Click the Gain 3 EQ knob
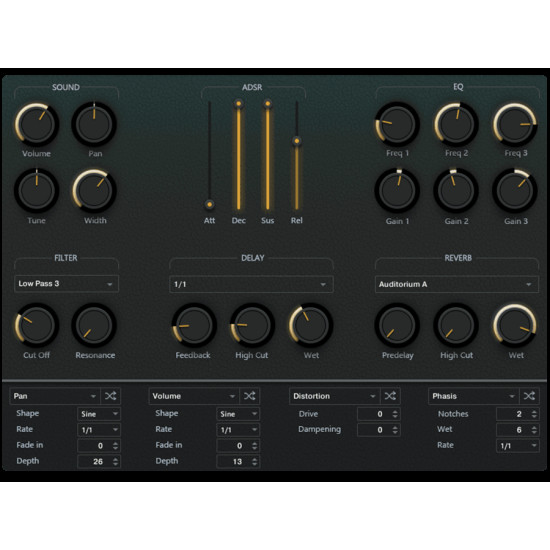This screenshot has width=550, height=550. pos(515,190)
